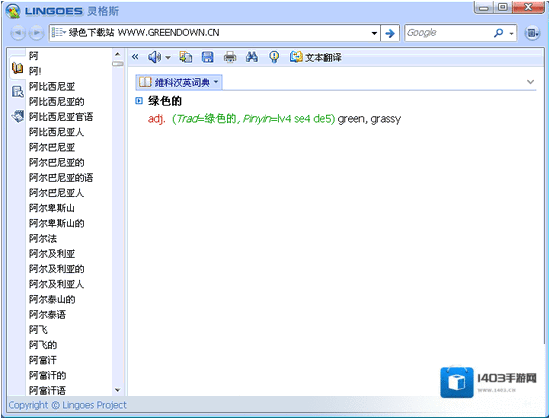Click the 文本翻译 text translation button
The width and height of the screenshot is (550, 419).
coord(315,57)
